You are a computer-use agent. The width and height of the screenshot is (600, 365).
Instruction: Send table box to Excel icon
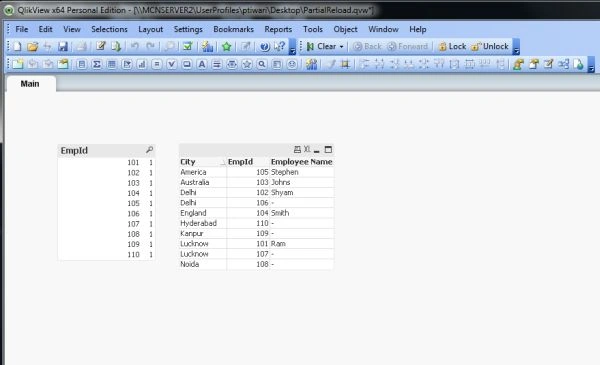point(307,149)
